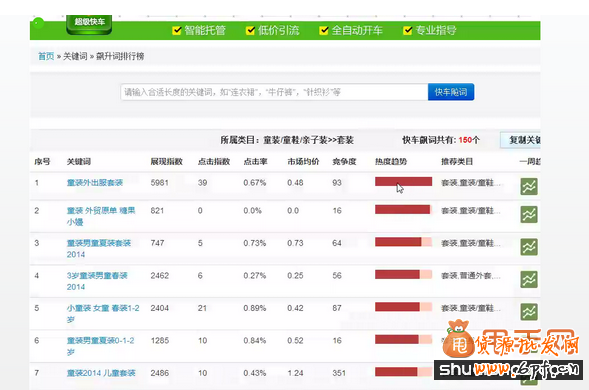Open trend chart icon for row 2
Viewport: 589px width, 390px height.
pos(529,215)
